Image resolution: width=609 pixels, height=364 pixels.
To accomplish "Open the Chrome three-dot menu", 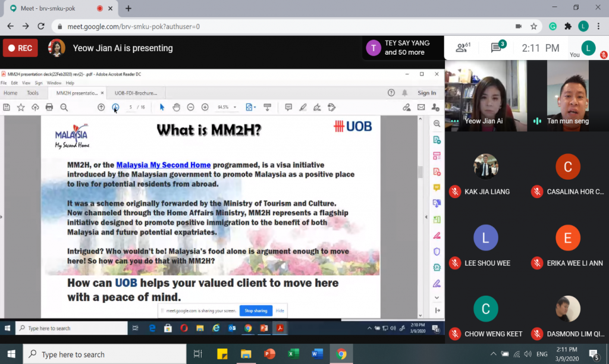I will [598, 26].
